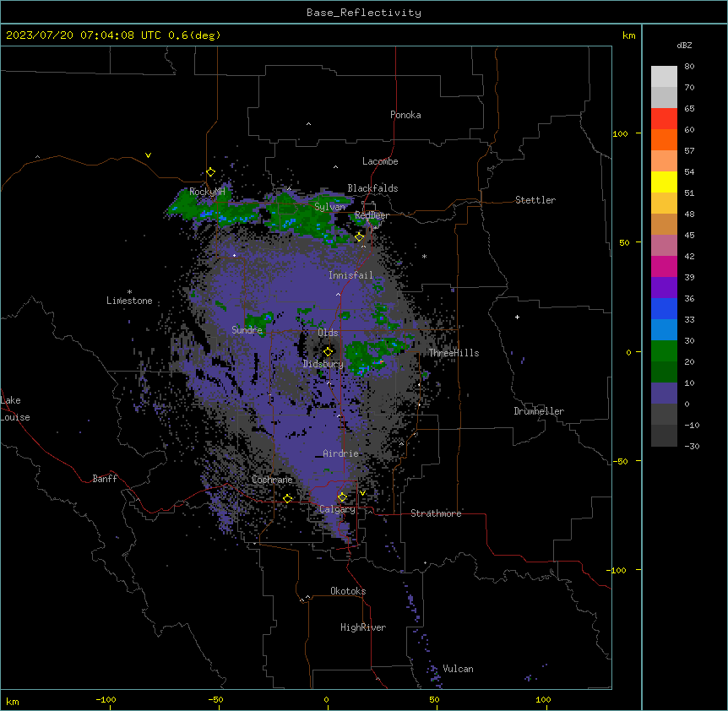
Task: Click the yellow diamond marker above Calgary
Action: tap(342, 497)
